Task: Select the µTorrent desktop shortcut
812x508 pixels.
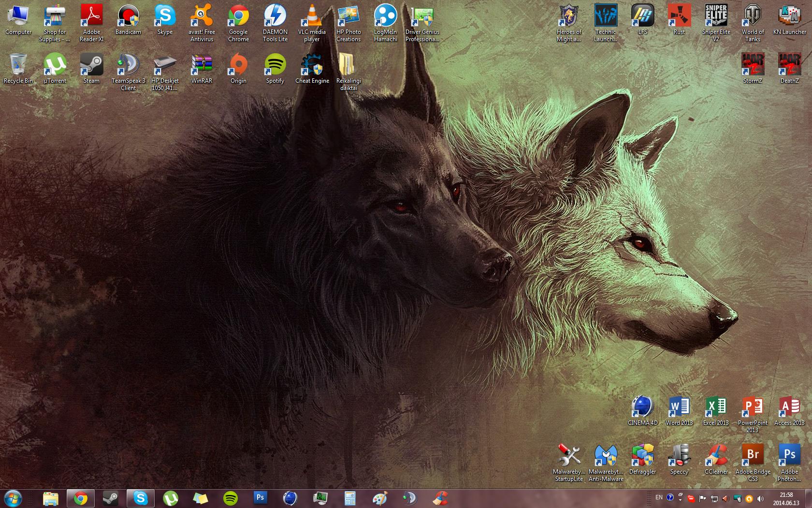Action: pos(55,69)
